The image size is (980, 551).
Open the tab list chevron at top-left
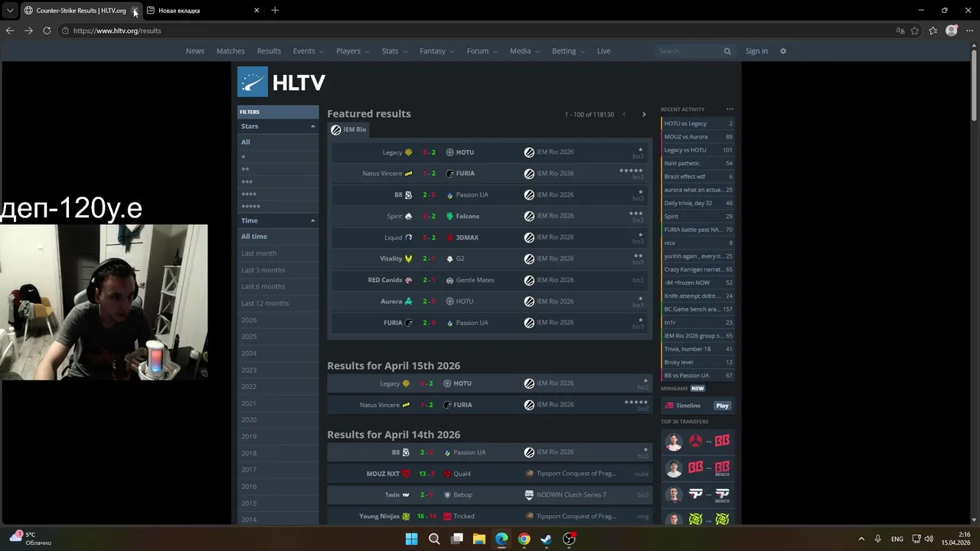point(9,10)
